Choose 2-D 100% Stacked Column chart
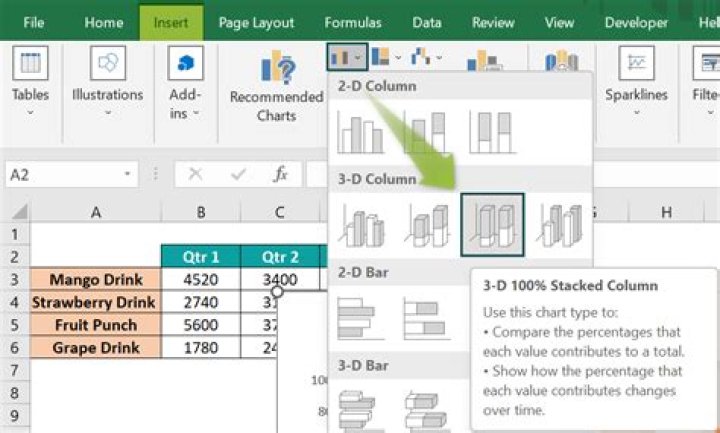 click(x=492, y=132)
